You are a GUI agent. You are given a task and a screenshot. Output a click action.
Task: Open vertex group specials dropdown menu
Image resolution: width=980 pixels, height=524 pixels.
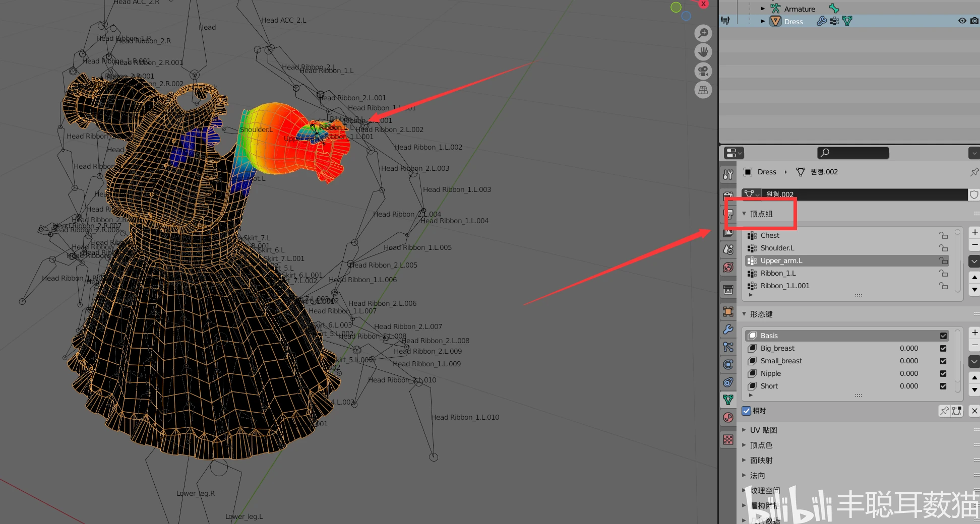coord(974,261)
